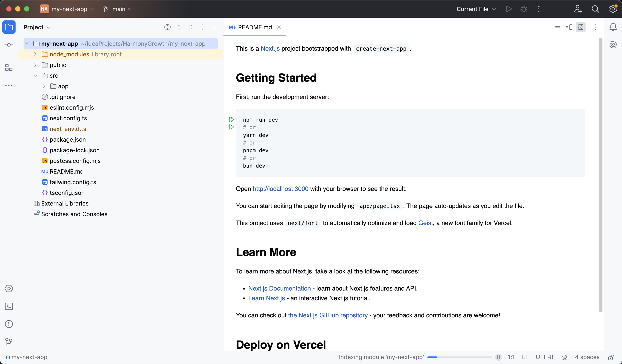Image resolution: width=622 pixels, height=364 pixels.
Task: Pause the indexing process
Action: point(498,357)
